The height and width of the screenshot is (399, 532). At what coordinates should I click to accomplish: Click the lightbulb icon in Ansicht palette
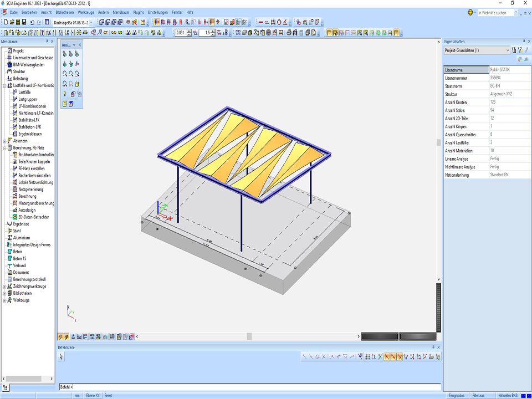pos(65,94)
